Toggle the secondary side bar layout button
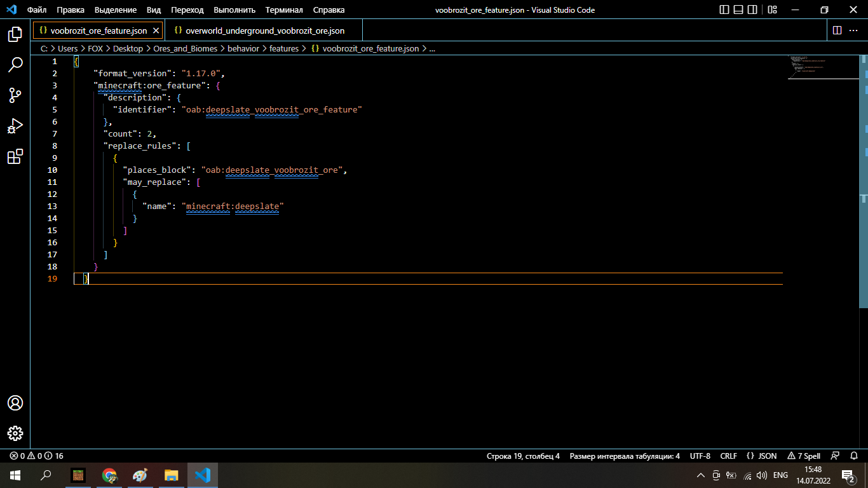This screenshot has width=868, height=488. (x=752, y=10)
